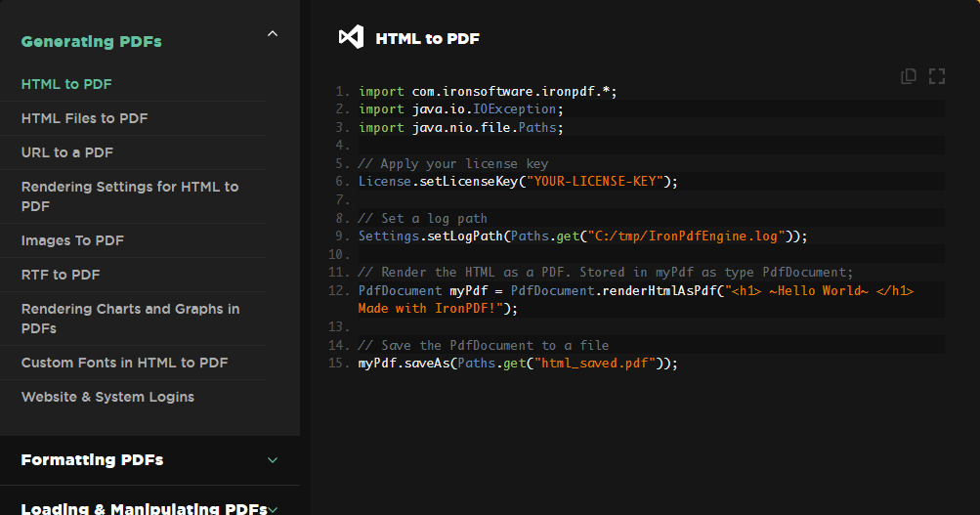The width and height of the screenshot is (980, 515).
Task: Click the 'Made with IronPDF!' string
Action: coord(431,309)
